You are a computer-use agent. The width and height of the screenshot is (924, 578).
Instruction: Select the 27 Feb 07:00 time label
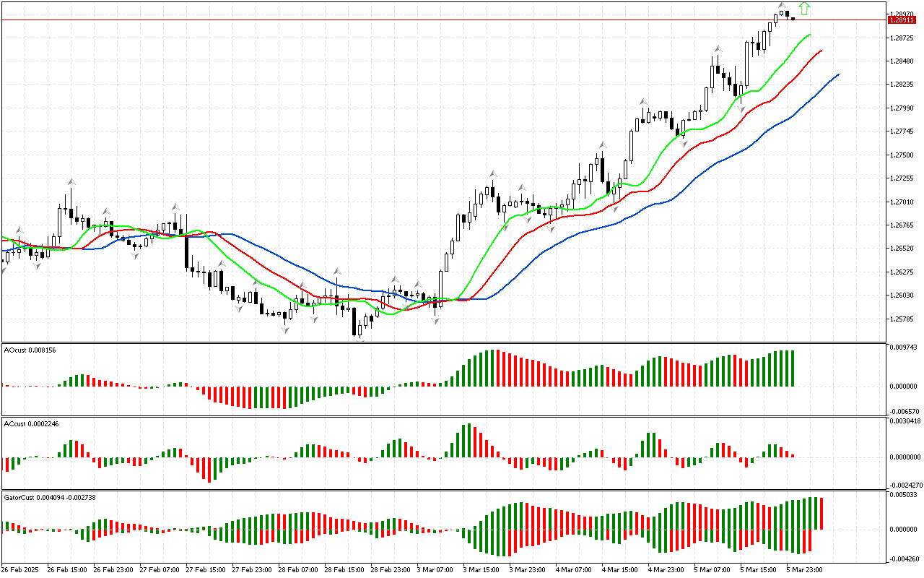tap(159, 570)
